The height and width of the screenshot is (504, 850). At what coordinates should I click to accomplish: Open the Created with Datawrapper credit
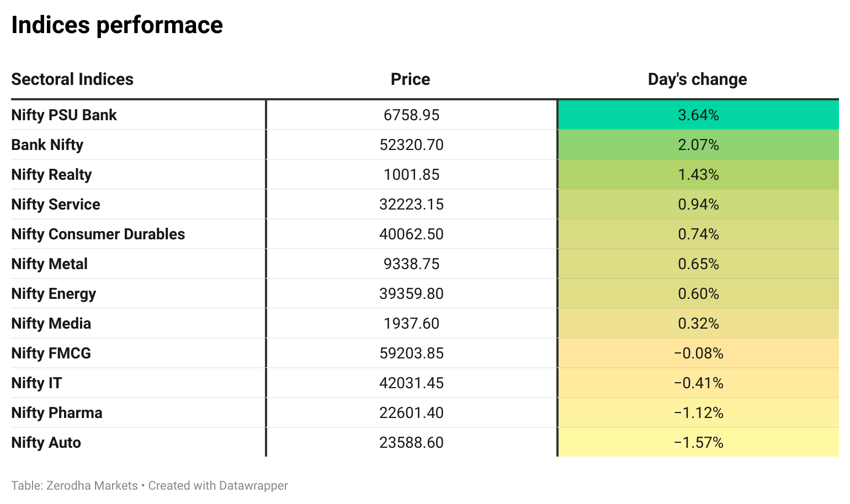point(218,486)
